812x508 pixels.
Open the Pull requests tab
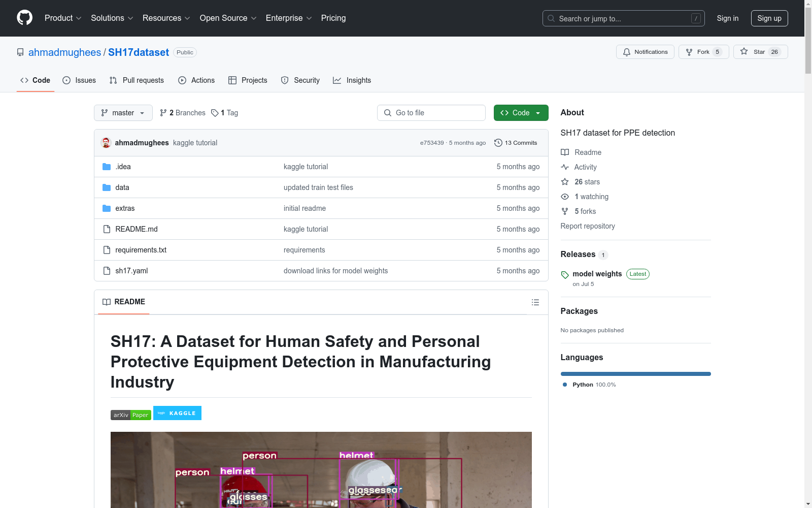point(137,80)
